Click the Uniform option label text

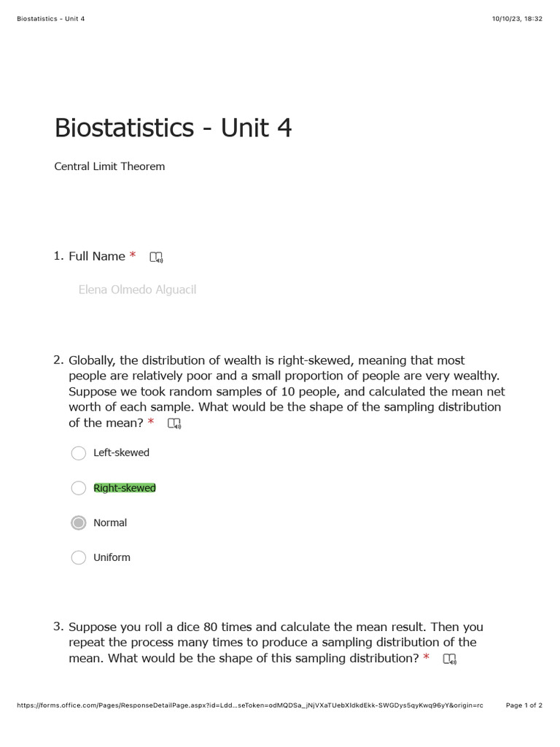(x=112, y=557)
